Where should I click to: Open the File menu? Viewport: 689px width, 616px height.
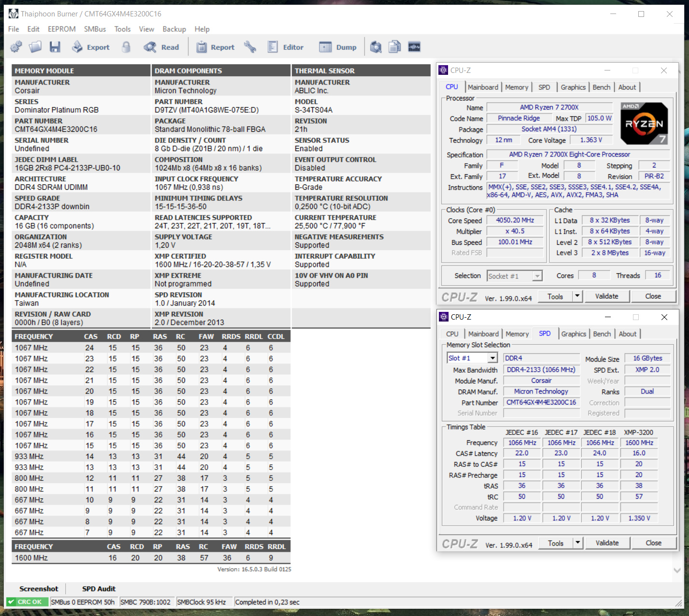(x=14, y=29)
